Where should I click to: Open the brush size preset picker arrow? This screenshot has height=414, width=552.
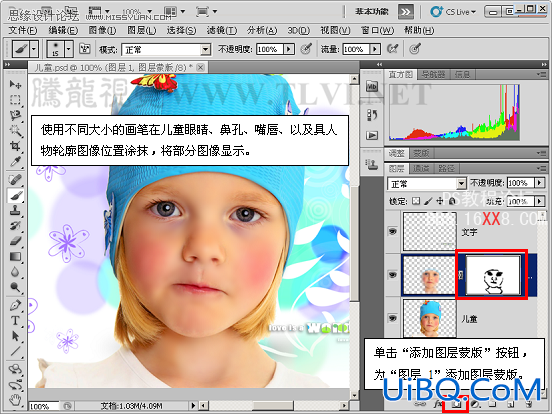coord(69,49)
